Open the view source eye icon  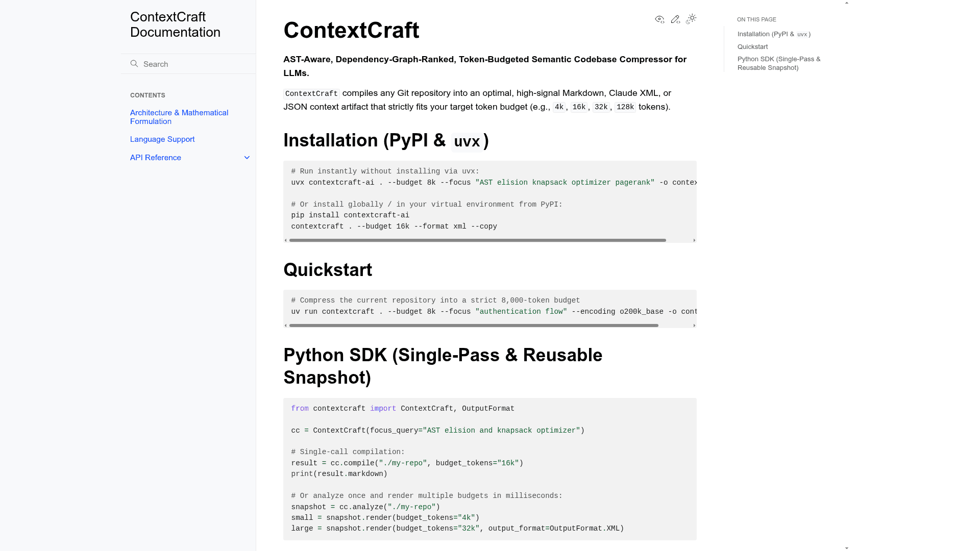tap(659, 19)
